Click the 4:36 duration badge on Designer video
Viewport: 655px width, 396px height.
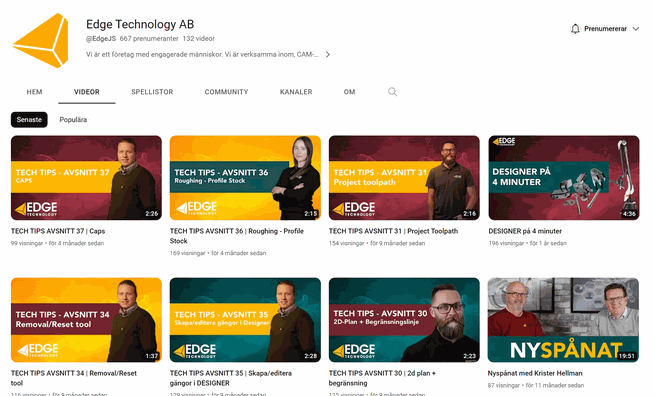pos(629,213)
